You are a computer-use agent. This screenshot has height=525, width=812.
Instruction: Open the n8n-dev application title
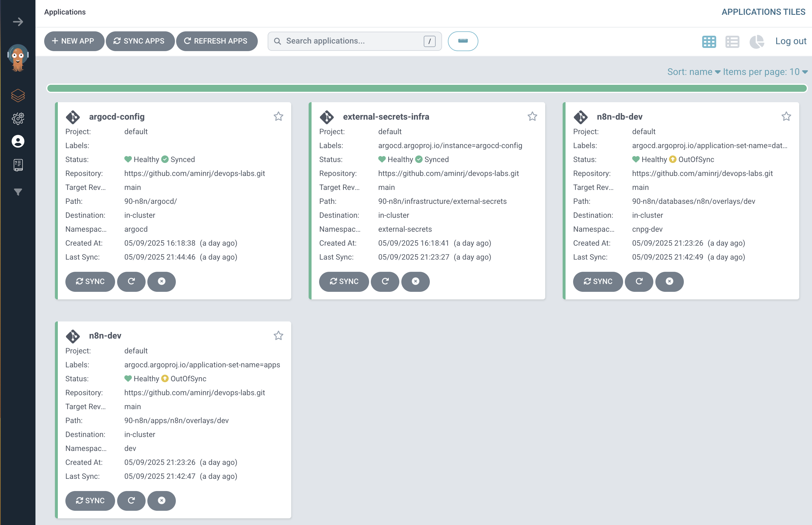coord(105,335)
